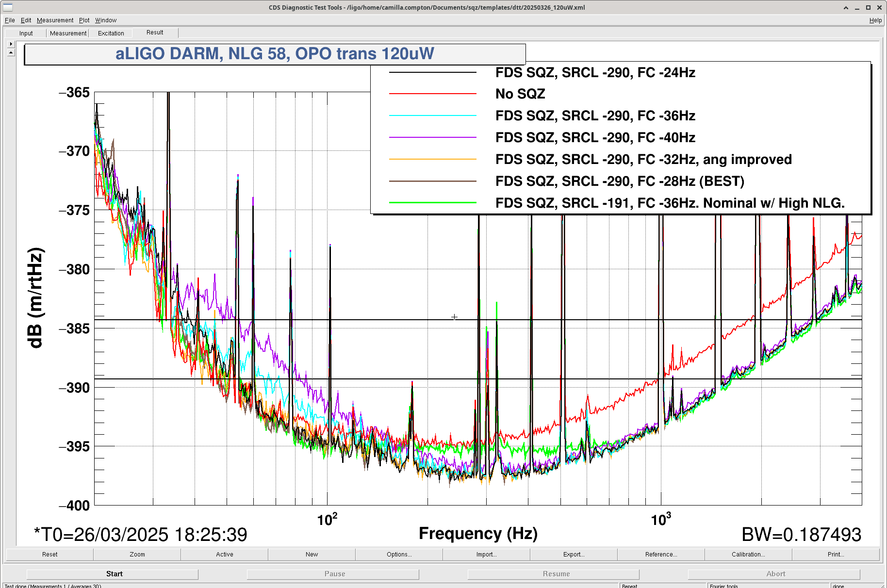
Task: Click the Reset plot button
Action: (x=49, y=554)
